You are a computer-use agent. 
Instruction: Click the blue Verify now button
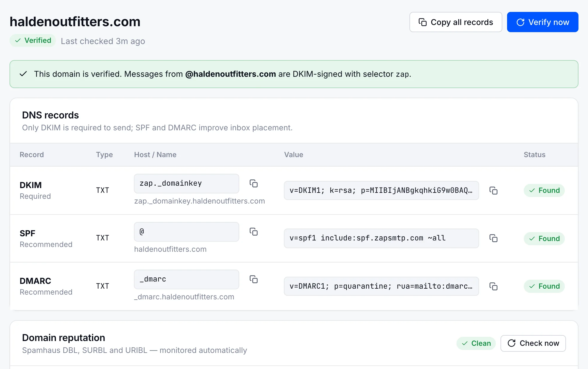[x=542, y=22]
